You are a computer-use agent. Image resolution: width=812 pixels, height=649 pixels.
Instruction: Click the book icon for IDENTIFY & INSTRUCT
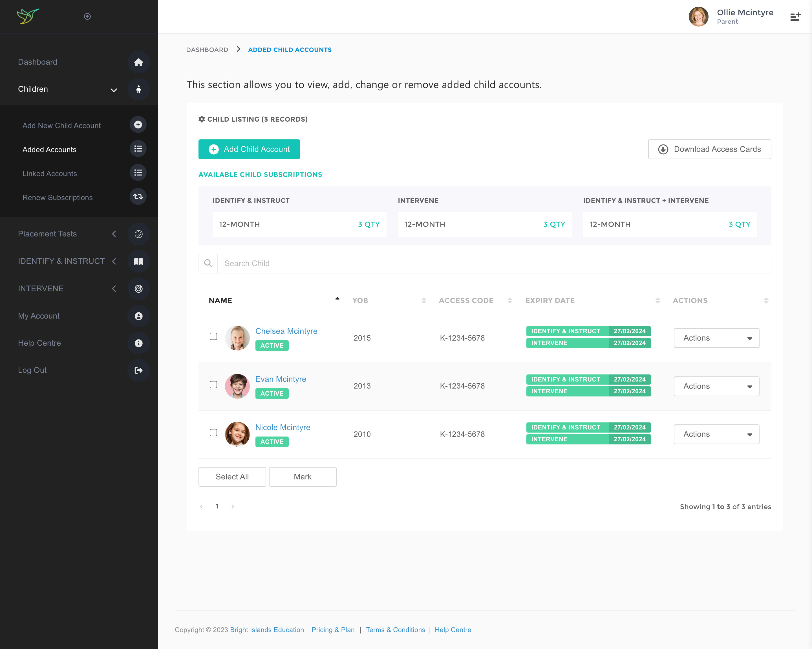coord(138,261)
